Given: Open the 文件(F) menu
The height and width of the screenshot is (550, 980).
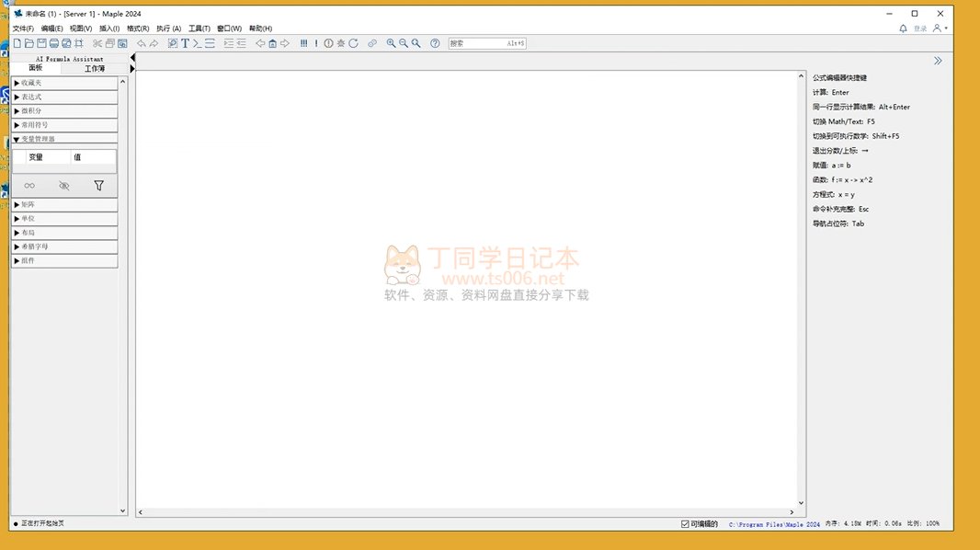Looking at the screenshot, I should [23, 29].
